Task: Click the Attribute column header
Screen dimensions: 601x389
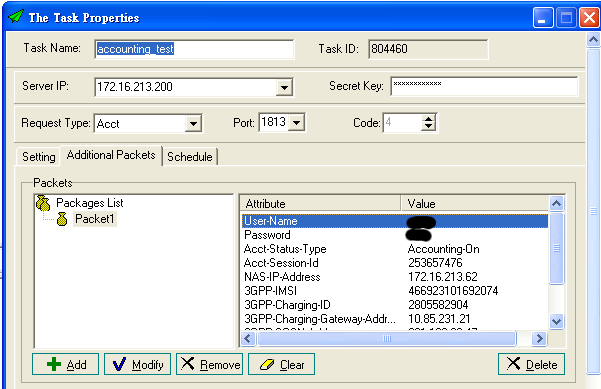Action: point(321,204)
